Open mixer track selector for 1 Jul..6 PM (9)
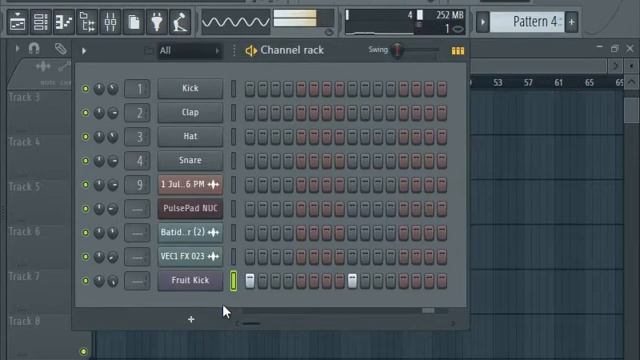Image resolution: width=640 pixels, height=360 pixels. click(x=137, y=184)
